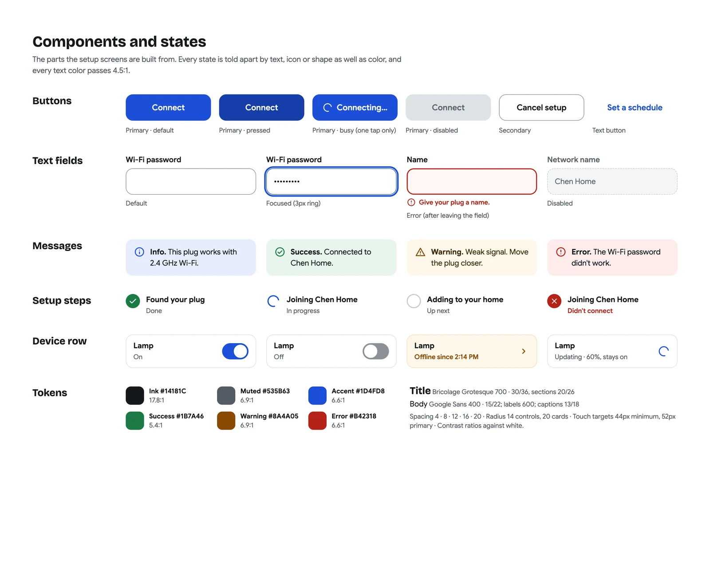Click the 'Didn't connect' status text
The height and width of the screenshot is (588, 710).
pyautogui.click(x=590, y=311)
